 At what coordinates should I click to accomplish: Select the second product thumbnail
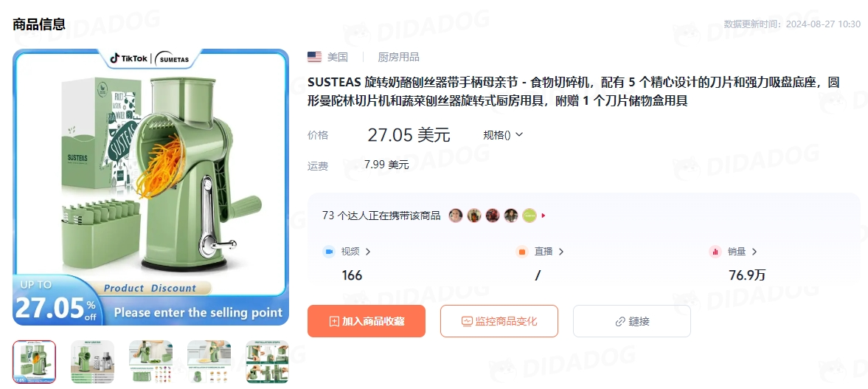tap(92, 362)
